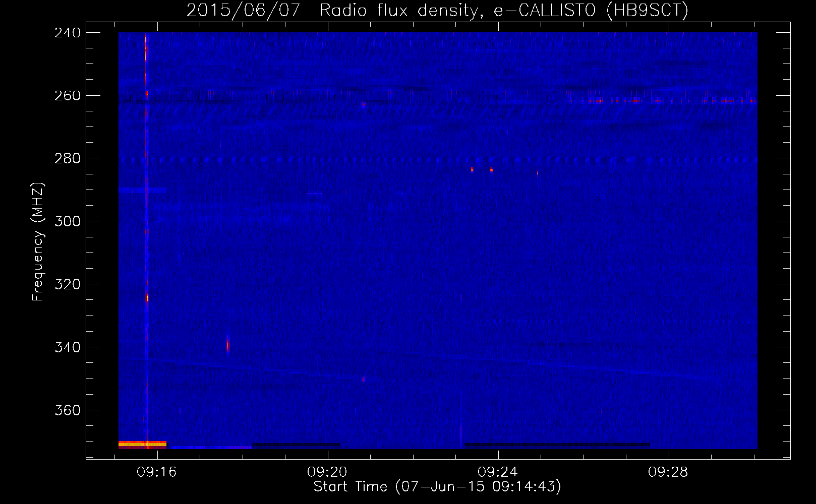Viewport: 816px width, 504px height.
Task: Click the frequency axis label 260
Action: (68, 96)
